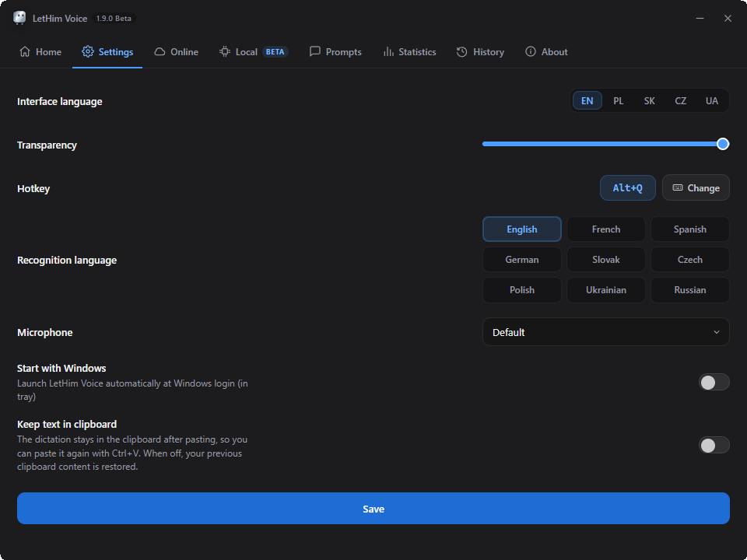
Task: Choose Russian recognition language
Action: point(690,290)
